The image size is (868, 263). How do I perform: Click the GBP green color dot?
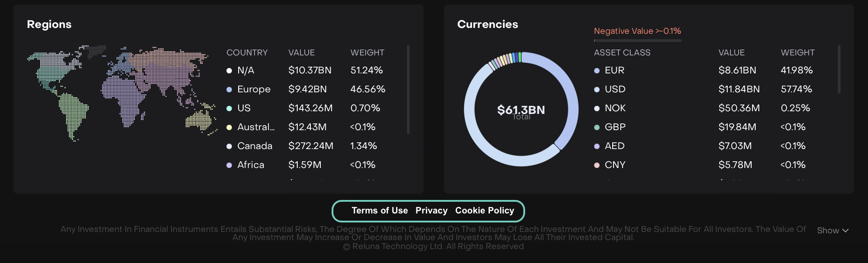pos(597,127)
